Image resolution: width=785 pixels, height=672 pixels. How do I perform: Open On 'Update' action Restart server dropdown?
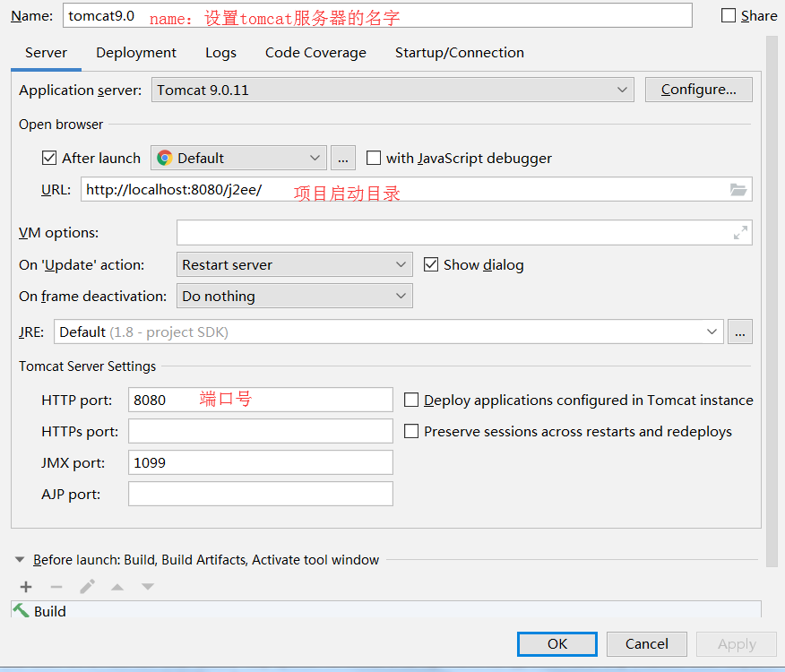coord(294,264)
